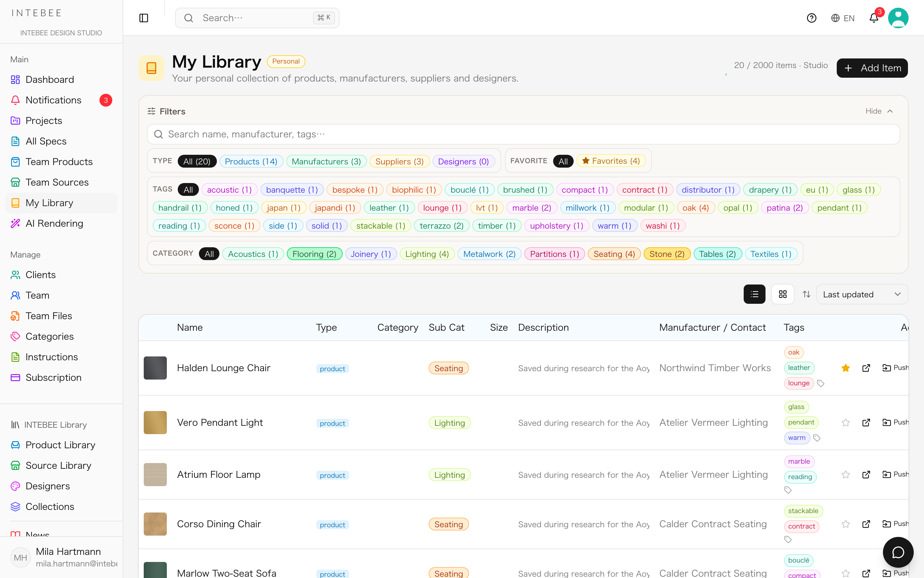The image size is (924, 578).
Task: Filter type by Manufacturers (3)
Action: point(326,161)
